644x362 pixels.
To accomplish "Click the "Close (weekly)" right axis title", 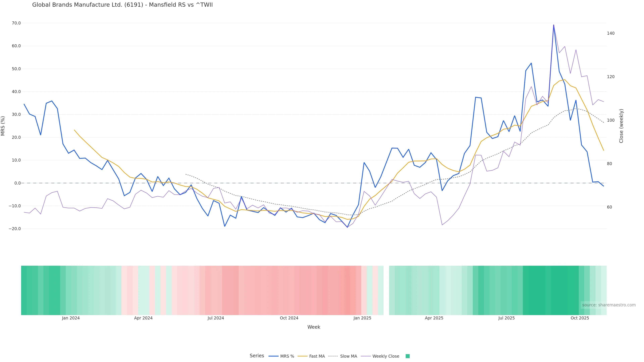I will tap(621, 126).
